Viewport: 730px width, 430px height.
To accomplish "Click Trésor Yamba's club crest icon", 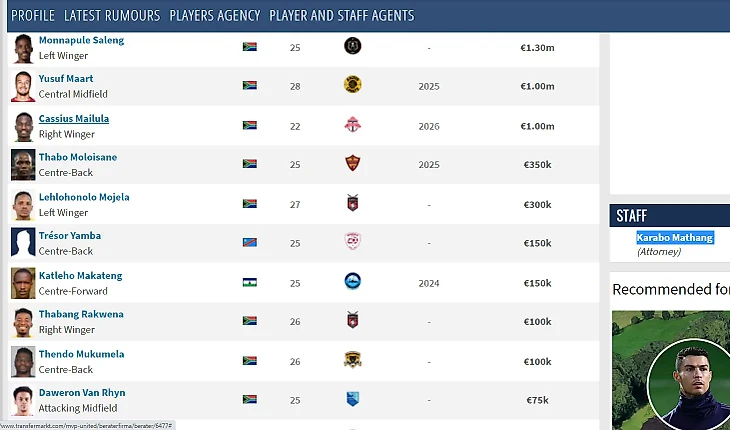I will pyautogui.click(x=352, y=242).
